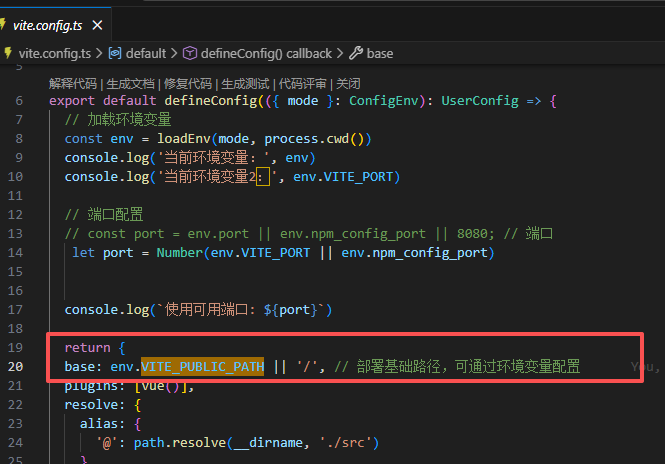
Task: Click the './src' string on line 24
Action: coord(345,443)
